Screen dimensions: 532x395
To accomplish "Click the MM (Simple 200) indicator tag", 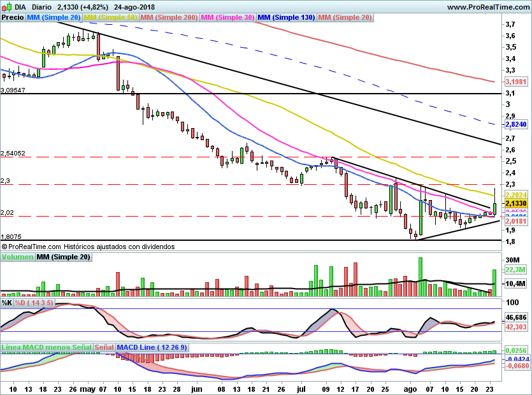I will tap(169, 17).
